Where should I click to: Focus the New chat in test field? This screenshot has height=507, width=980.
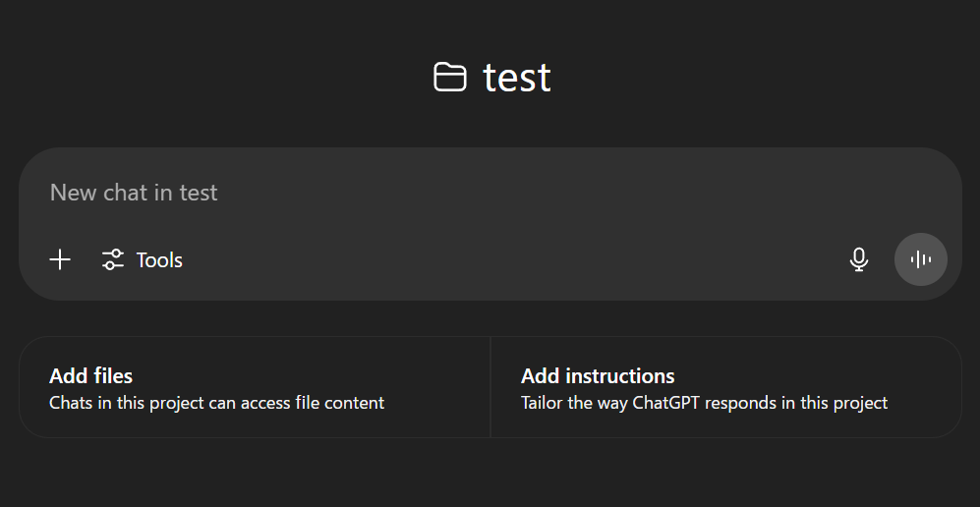(x=490, y=193)
